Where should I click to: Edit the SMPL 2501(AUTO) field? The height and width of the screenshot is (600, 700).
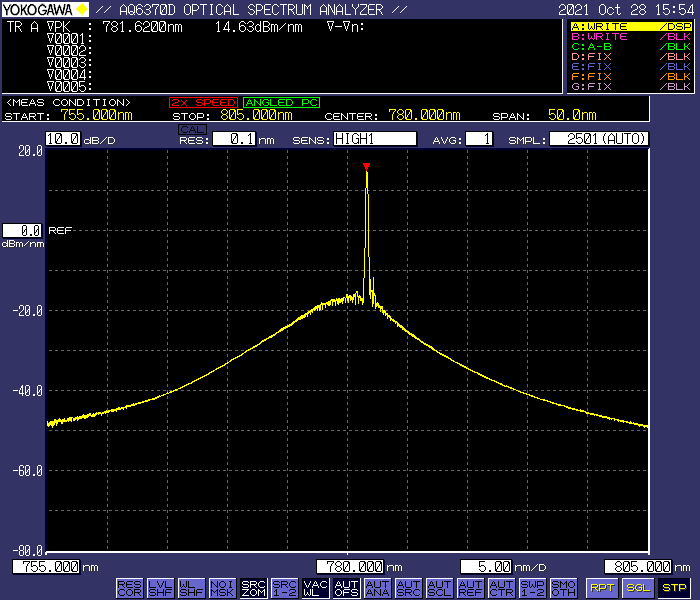pos(599,139)
